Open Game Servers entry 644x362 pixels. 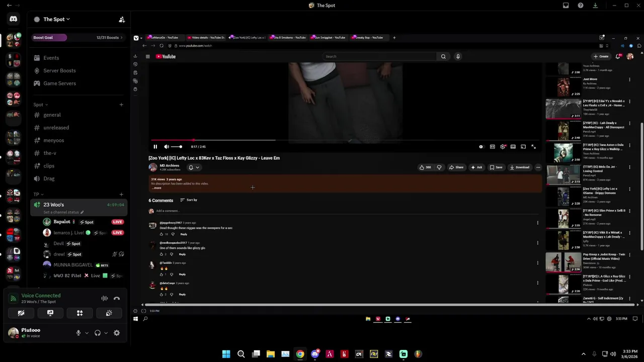[x=78, y=83]
